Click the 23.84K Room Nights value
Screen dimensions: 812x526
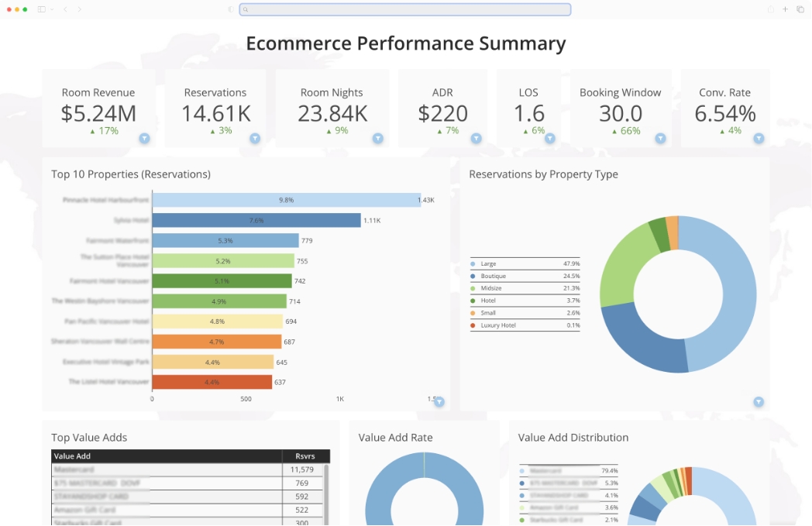(332, 113)
